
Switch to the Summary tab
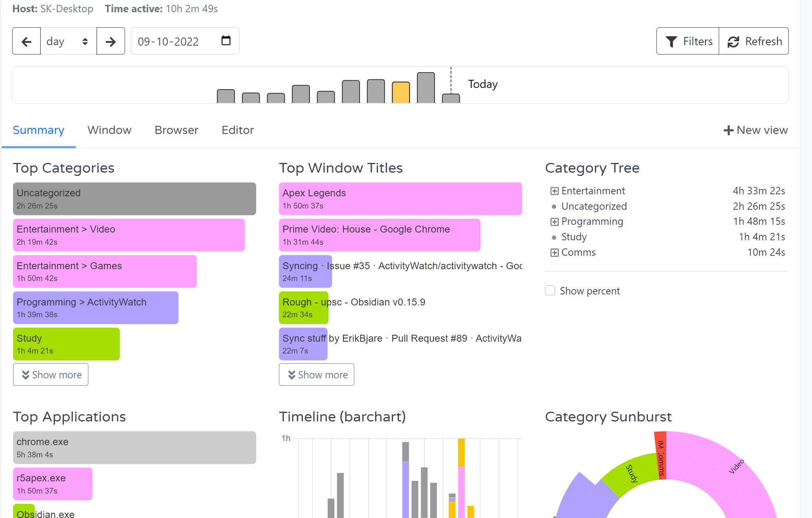coord(39,130)
